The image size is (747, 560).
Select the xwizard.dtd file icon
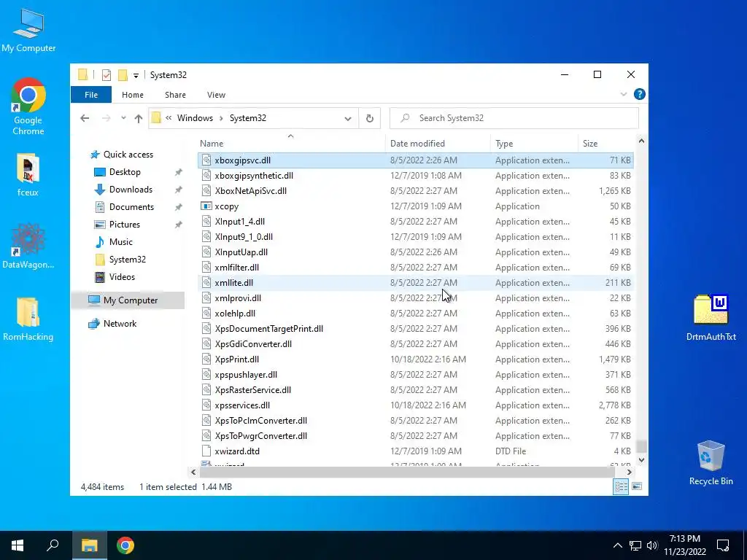pos(206,451)
